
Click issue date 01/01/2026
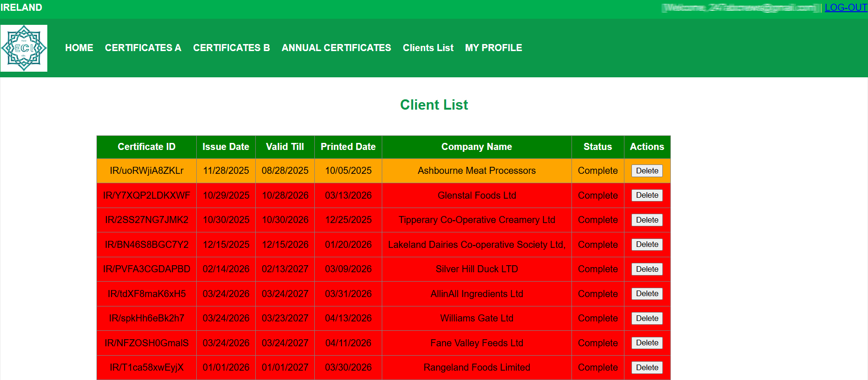[x=226, y=367]
